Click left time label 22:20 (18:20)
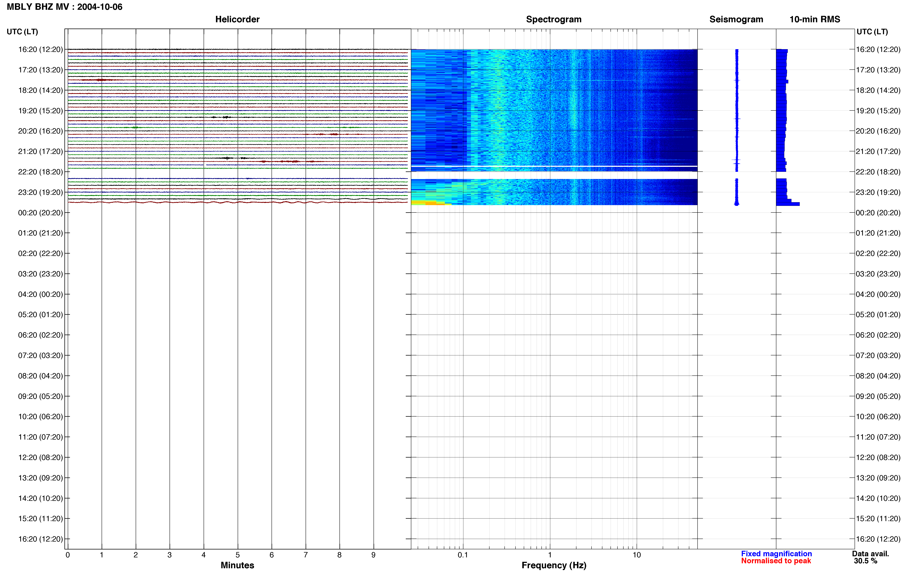 pyautogui.click(x=41, y=172)
